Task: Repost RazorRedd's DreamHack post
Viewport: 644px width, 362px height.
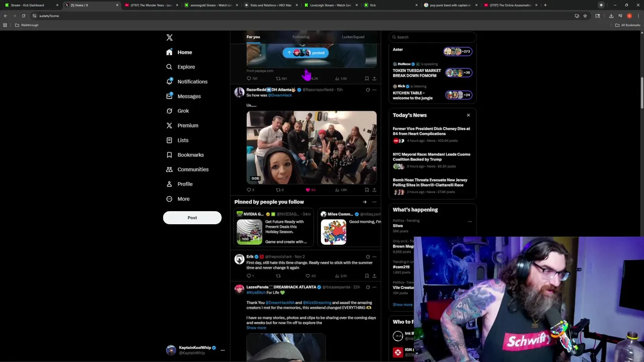Action: (280, 190)
